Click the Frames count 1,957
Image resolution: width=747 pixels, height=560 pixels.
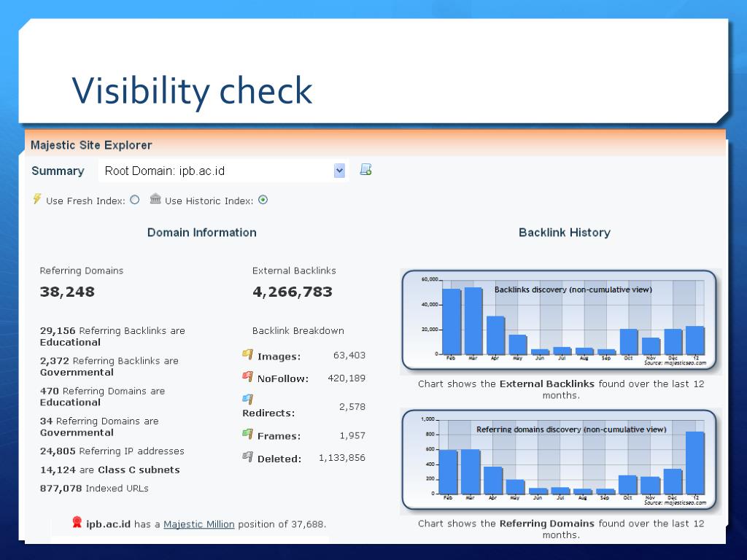[x=352, y=435]
